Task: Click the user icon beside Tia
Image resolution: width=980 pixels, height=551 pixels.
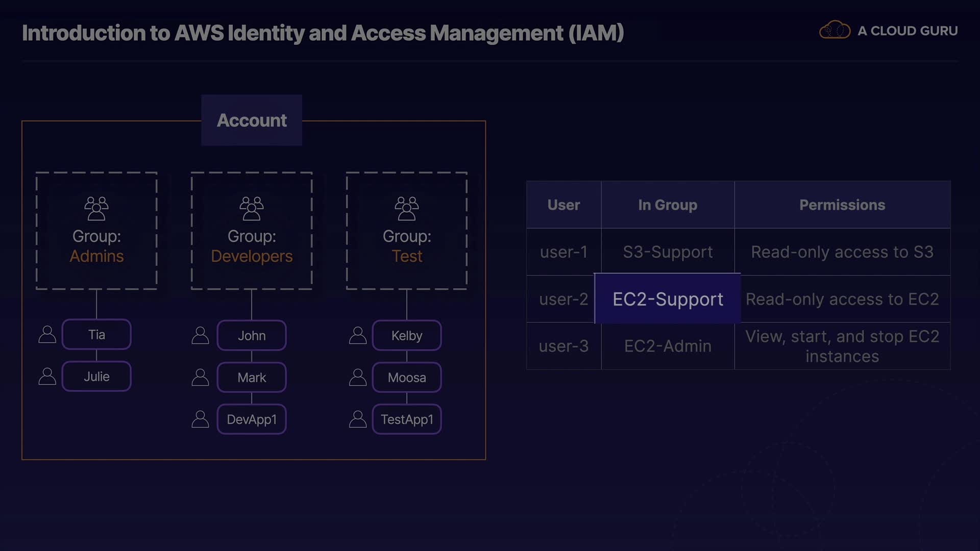Action: 47,335
